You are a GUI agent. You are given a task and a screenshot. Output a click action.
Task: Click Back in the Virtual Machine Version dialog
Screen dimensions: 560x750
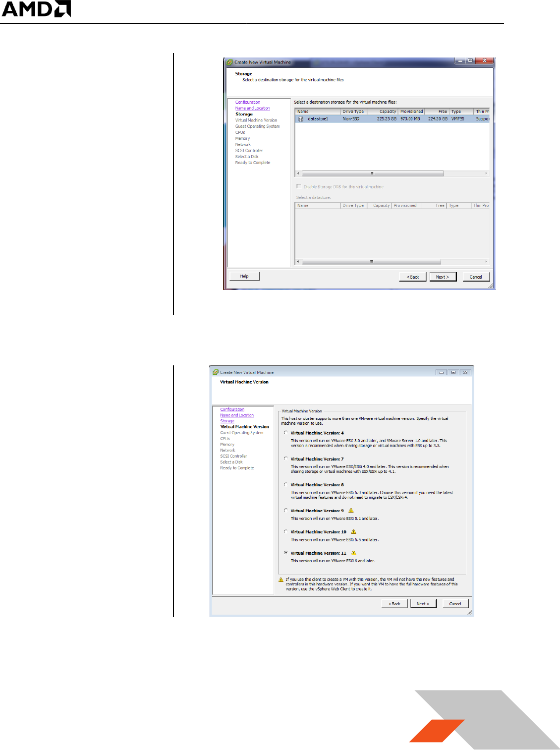pyautogui.click(x=394, y=603)
